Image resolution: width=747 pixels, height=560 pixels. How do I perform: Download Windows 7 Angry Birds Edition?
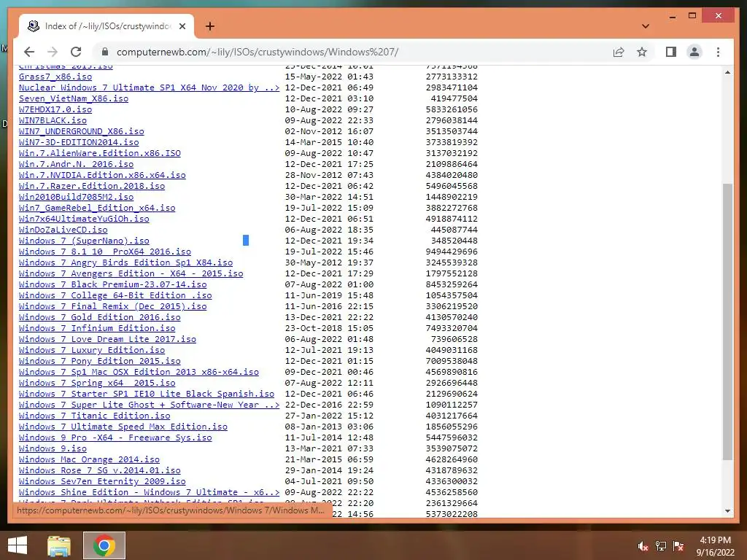coord(125,262)
